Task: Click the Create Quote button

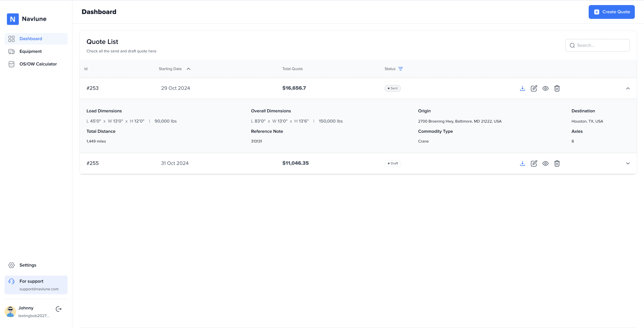Action: coord(611,12)
